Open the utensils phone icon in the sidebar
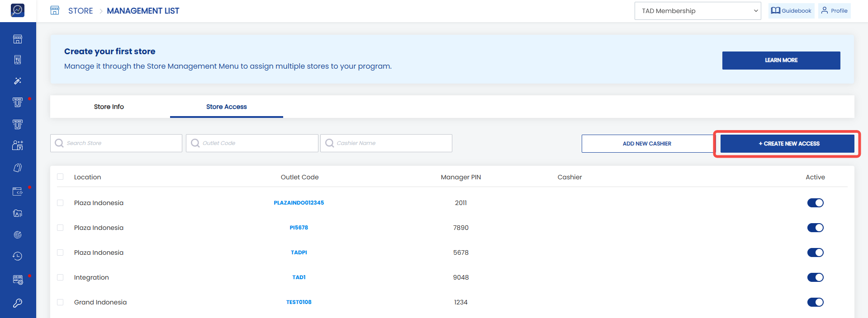The image size is (868, 318). pyautogui.click(x=18, y=60)
